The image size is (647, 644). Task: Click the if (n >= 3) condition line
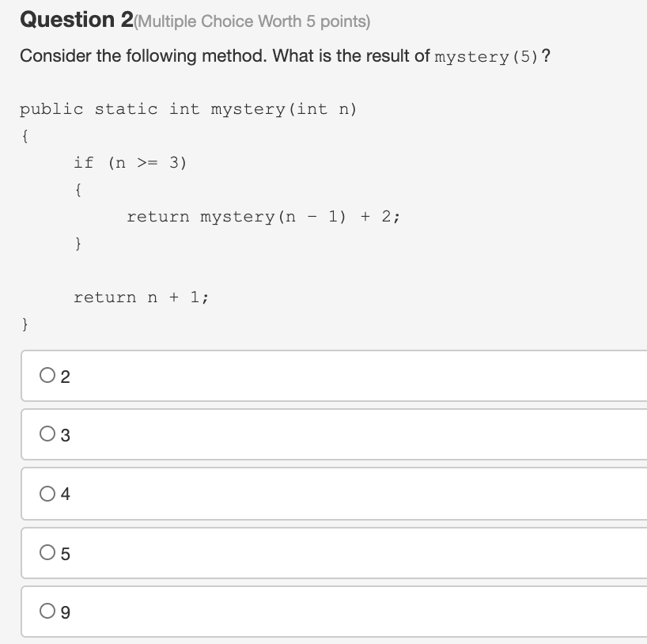pyautogui.click(x=130, y=163)
